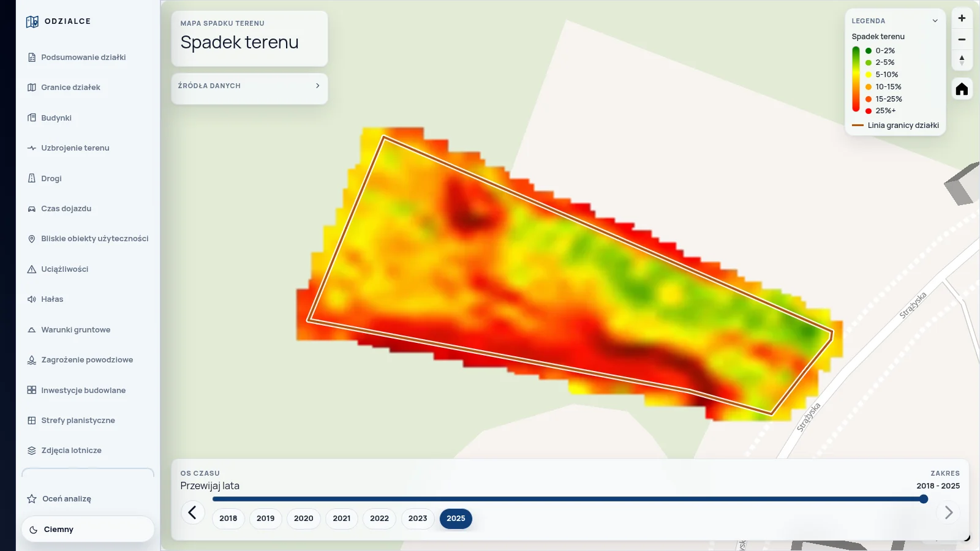The image size is (980, 551).
Task: Select year 2021 on timeline
Action: click(x=342, y=519)
